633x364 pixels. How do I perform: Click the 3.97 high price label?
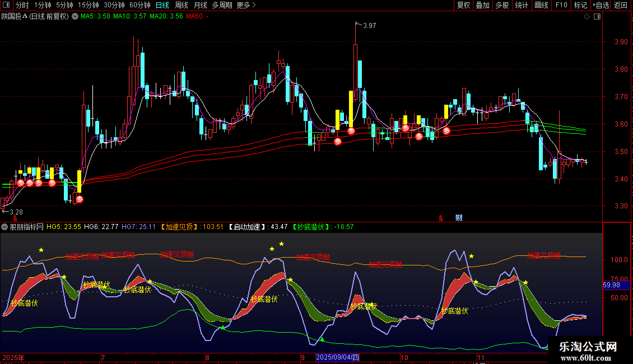[369, 25]
